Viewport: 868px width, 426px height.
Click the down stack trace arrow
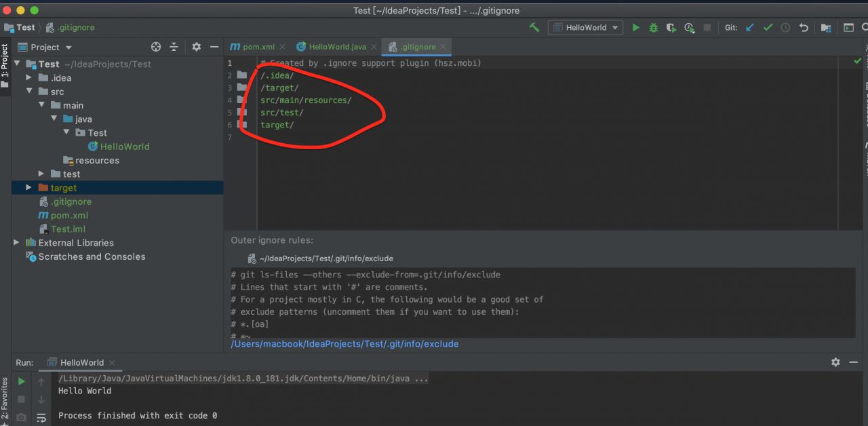41,400
